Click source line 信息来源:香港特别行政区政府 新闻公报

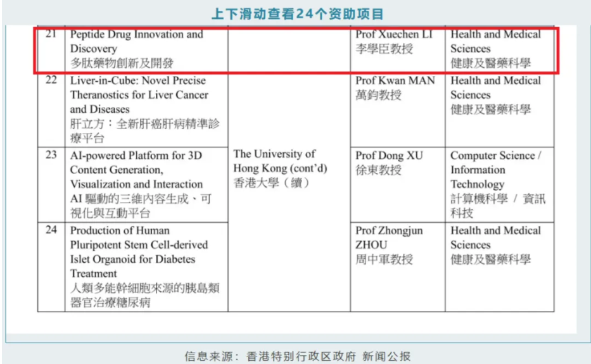[297, 356]
